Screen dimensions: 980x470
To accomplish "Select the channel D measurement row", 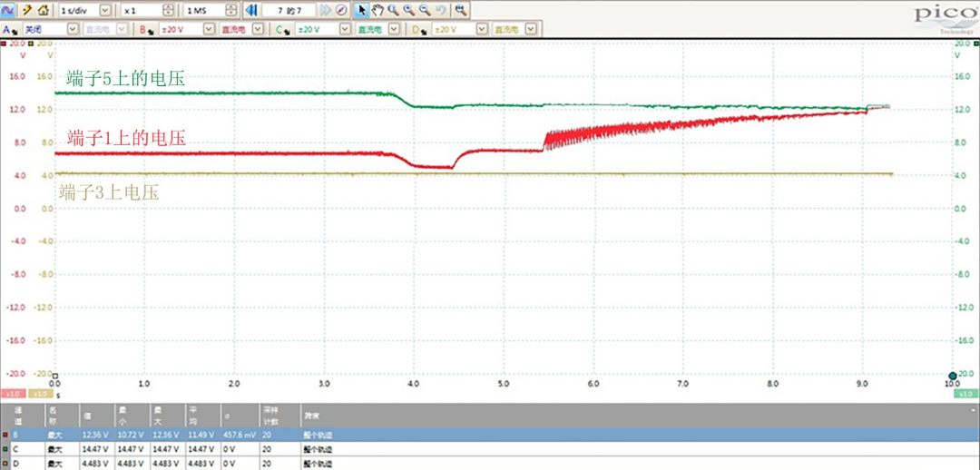I will pos(490,464).
